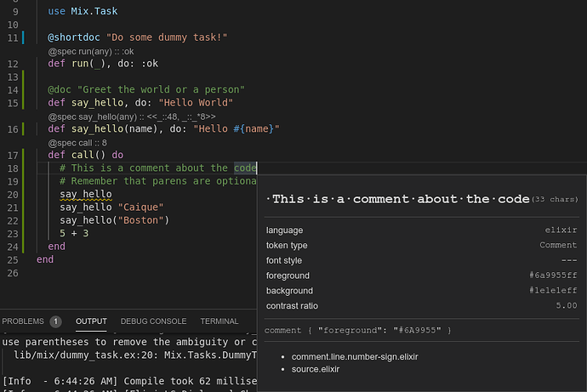This screenshot has height=392, width=587.
Task: Click the '@doc "Greet the world or a person"' line
Action: tap(146, 90)
